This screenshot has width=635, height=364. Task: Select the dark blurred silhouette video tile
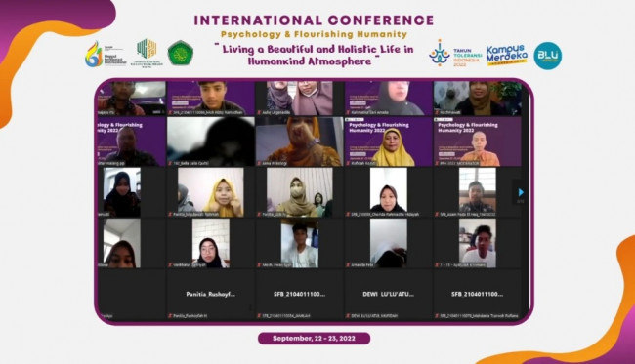tap(211, 142)
